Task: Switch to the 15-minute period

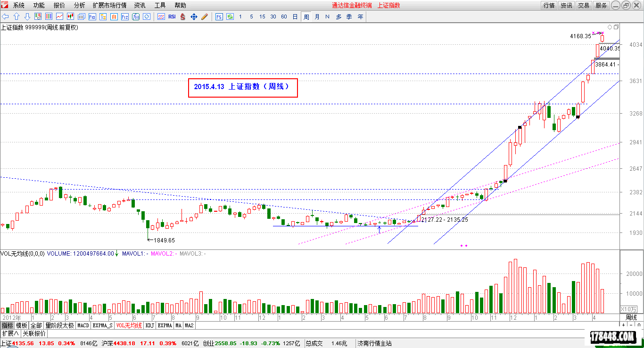Action: pyautogui.click(x=262, y=17)
